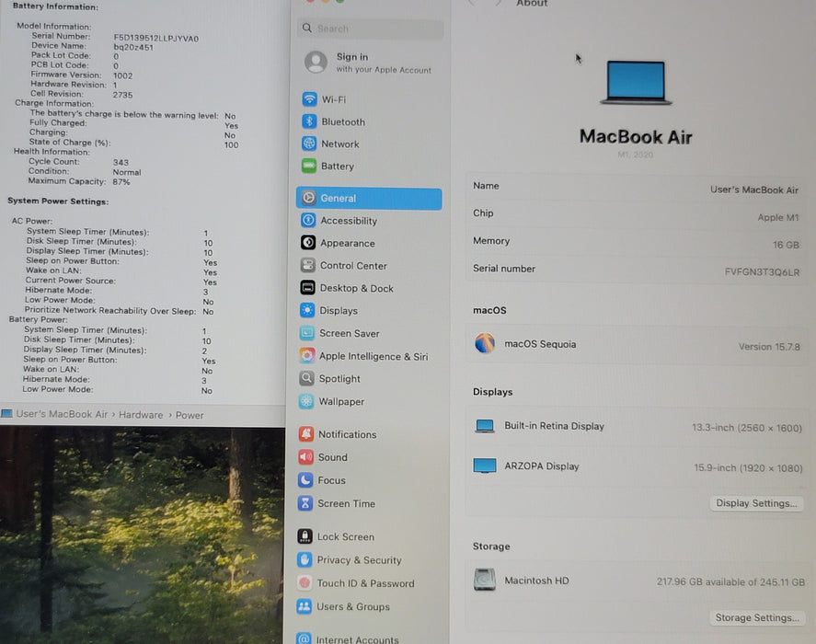Click the Name row User's MacBook Air
Screen dimensions: 816x644
pyautogui.click(x=636, y=188)
